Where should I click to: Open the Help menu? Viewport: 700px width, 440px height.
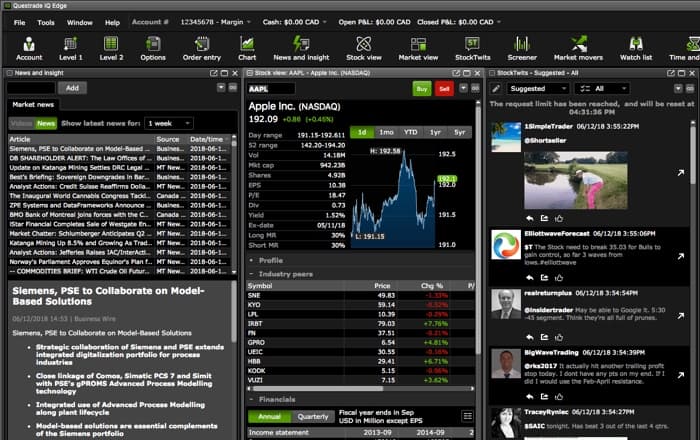[112, 22]
